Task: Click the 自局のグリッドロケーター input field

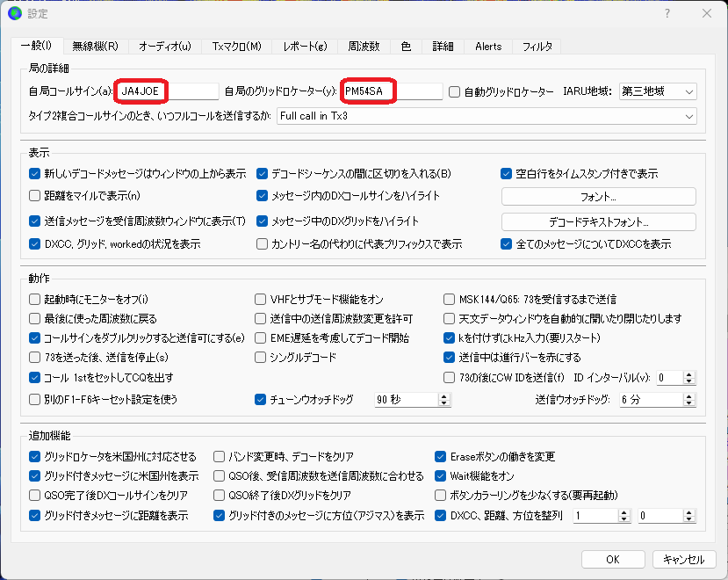Action: coord(392,91)
